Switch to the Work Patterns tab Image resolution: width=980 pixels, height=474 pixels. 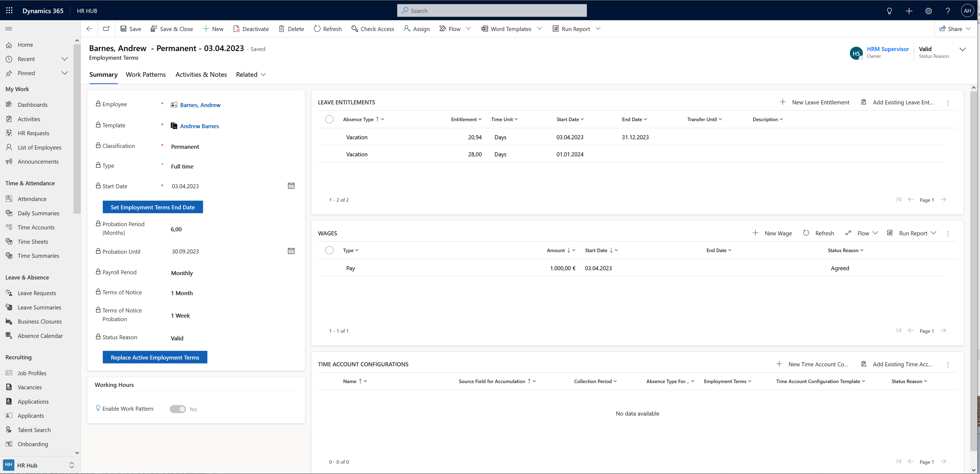point(146,75)
